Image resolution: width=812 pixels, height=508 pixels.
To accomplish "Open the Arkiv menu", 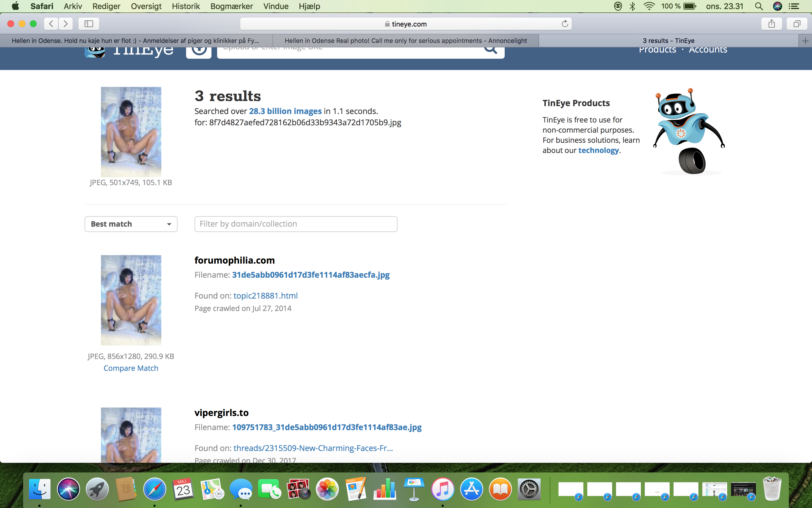I will pyautogui.click(x=72, y=6).
